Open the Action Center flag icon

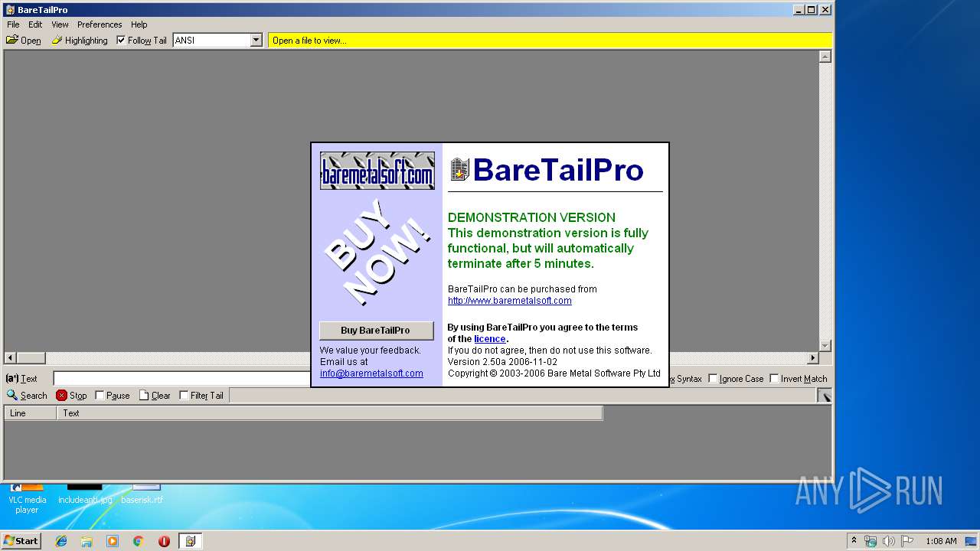pos(907,541)
